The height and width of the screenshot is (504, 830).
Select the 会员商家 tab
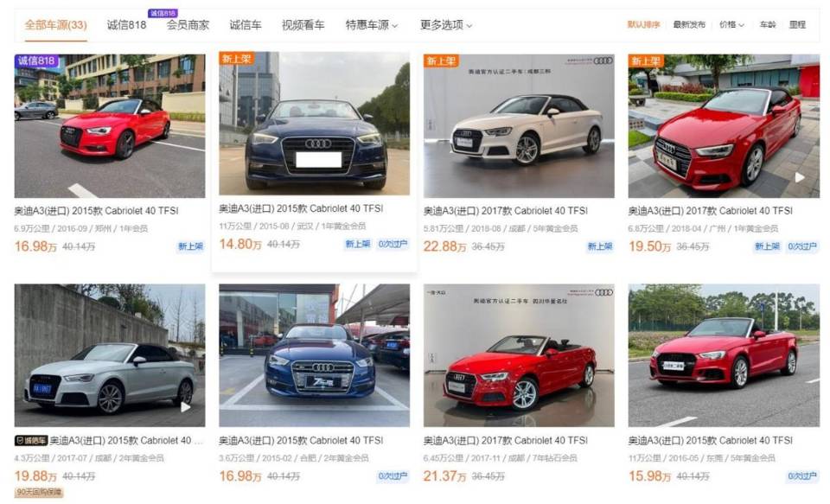pyautogui.click(x=188, y=25)
